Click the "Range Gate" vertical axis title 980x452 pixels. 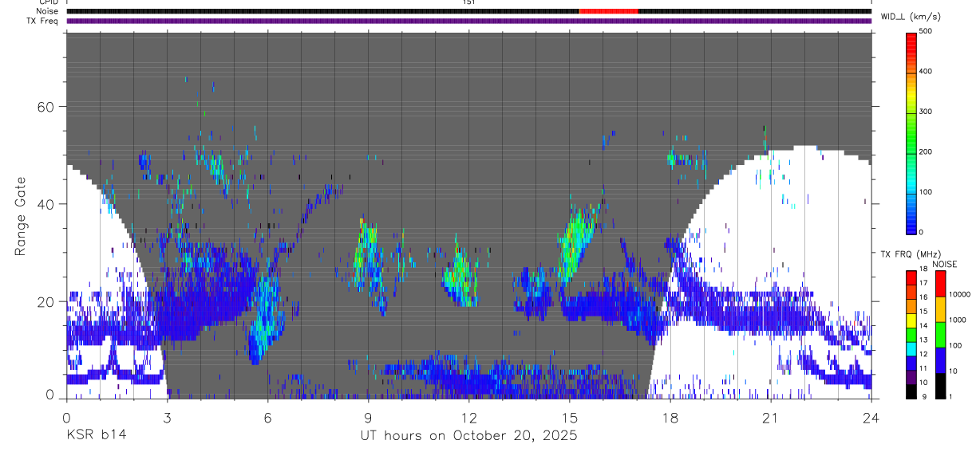(20, 215)
